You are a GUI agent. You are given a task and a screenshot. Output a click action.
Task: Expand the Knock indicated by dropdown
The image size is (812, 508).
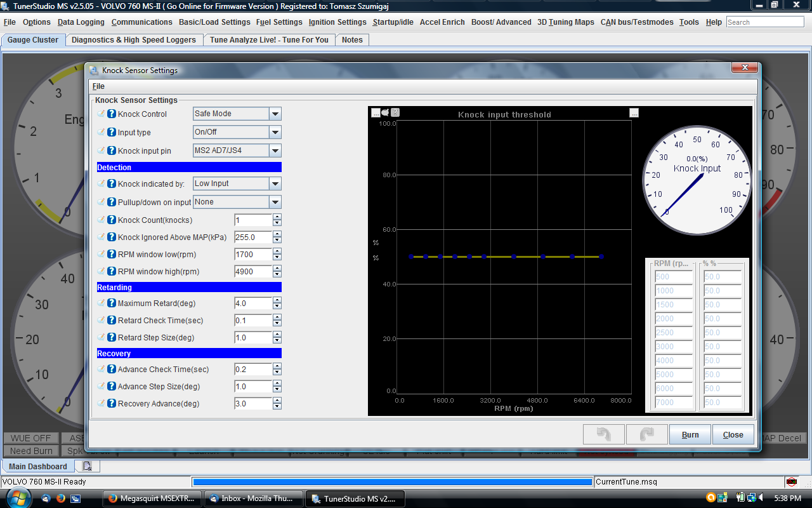(275, 184)
